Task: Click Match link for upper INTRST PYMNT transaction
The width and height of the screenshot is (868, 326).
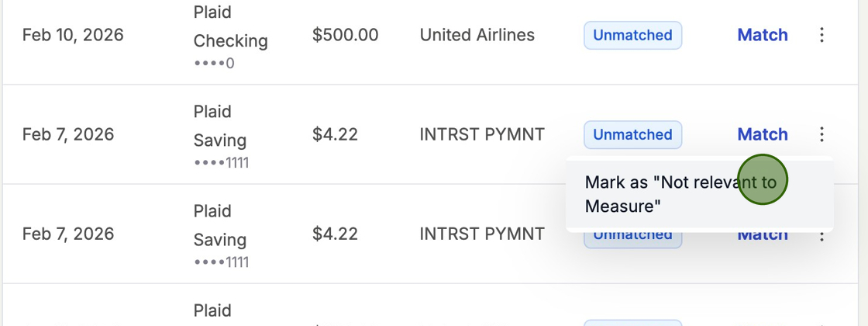Action: pyautogui.click(x=763, y=134)
